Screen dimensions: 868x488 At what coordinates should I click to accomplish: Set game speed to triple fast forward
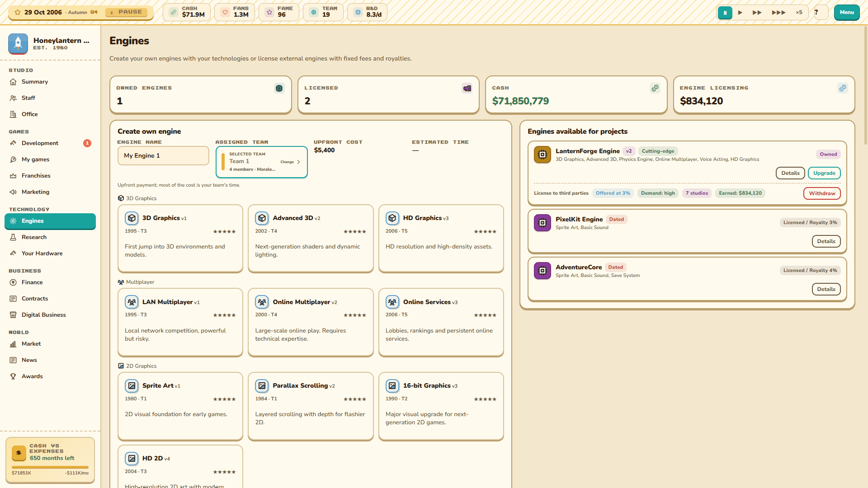click(778, 13)
